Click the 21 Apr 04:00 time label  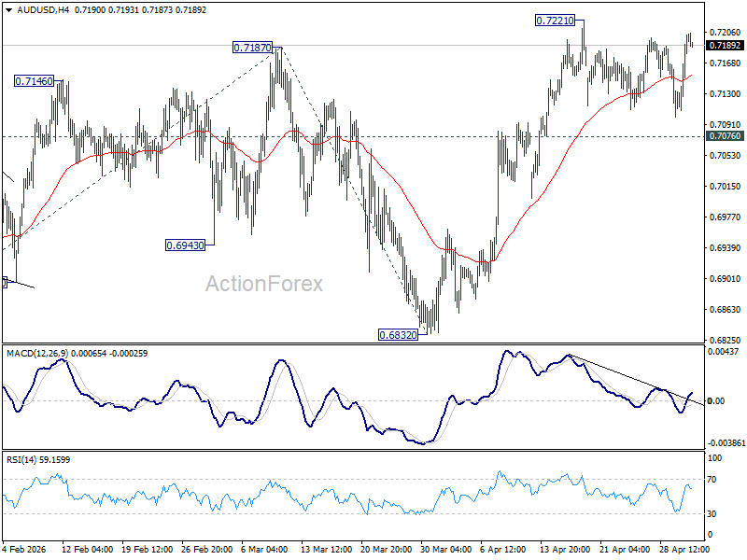coord(625,550)
